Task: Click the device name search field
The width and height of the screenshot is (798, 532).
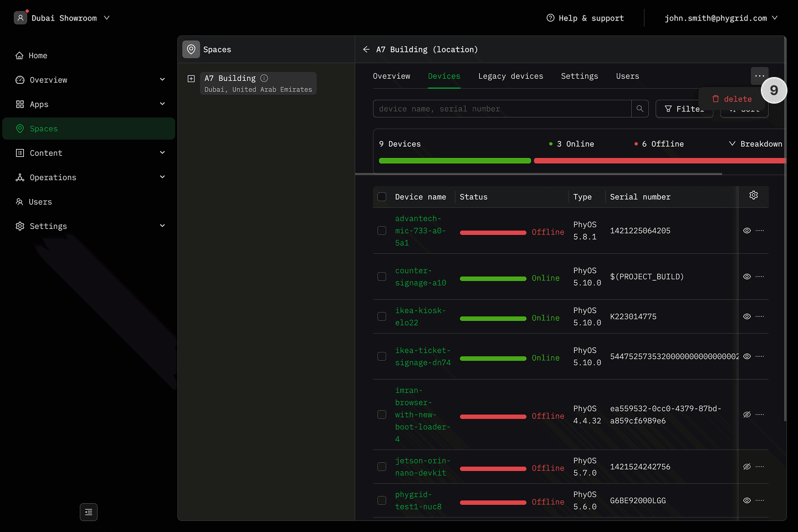Action: coord(502,109)
